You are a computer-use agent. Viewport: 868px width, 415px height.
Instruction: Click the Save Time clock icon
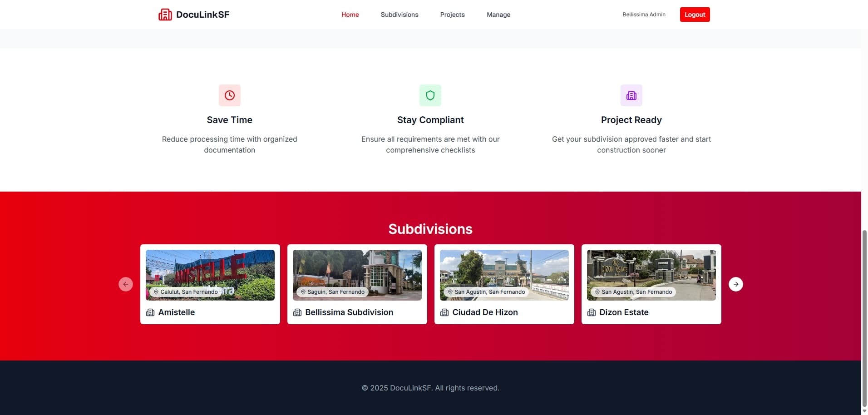[230, 95]
